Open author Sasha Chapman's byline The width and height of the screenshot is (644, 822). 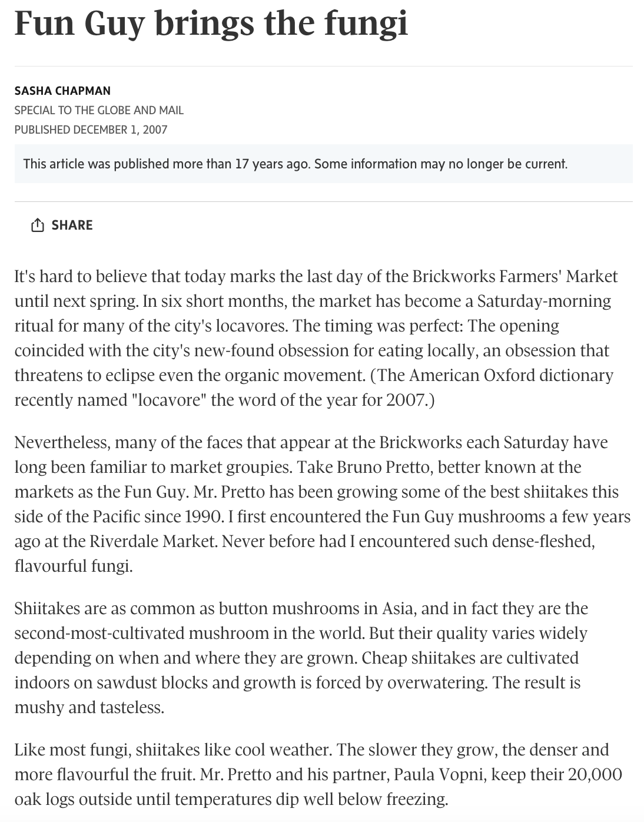tap(62, 91)
